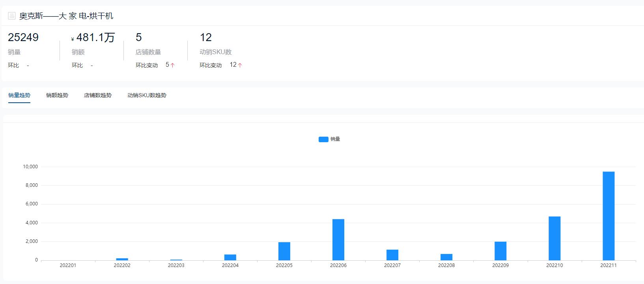
Task: Click the 202207 sales bar
Action: [392, 255]
